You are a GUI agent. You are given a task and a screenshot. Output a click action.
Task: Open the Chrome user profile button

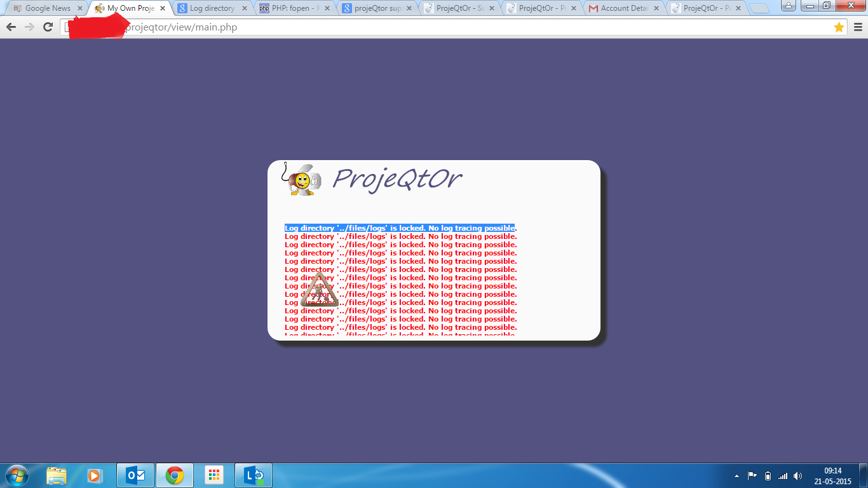click(x=789, y=5)
